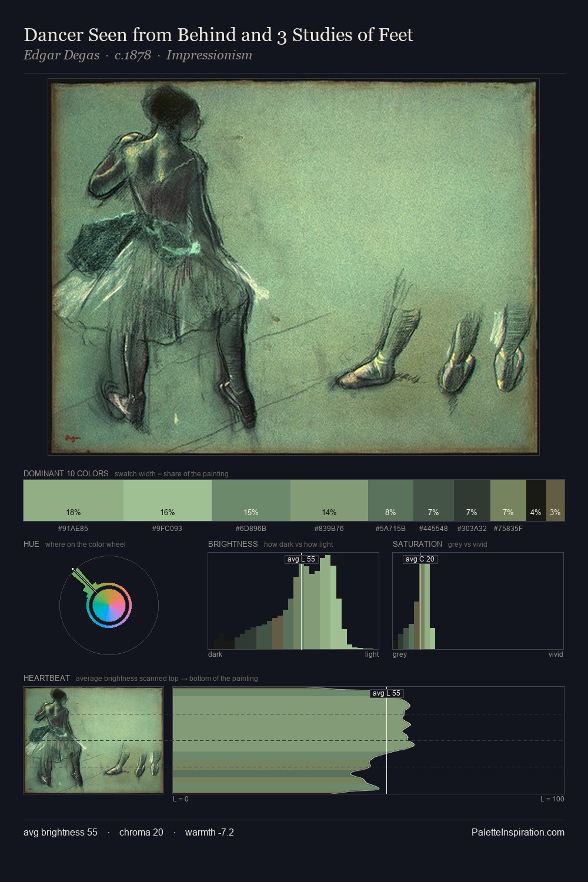Image resolution: width=588 pixels, height=882 pixels.
Task: Click the 'avg C 20' saturation label
Action: [420, 559]
